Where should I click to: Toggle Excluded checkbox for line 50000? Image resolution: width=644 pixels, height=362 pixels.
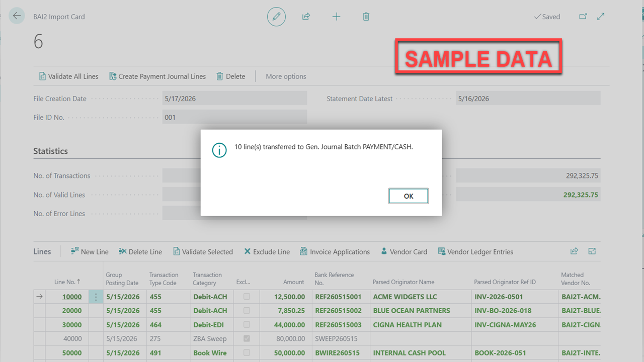[247, 353]
